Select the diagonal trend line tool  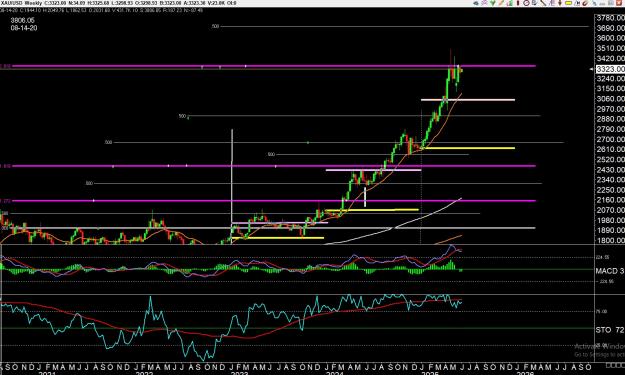tap(543, 3)
